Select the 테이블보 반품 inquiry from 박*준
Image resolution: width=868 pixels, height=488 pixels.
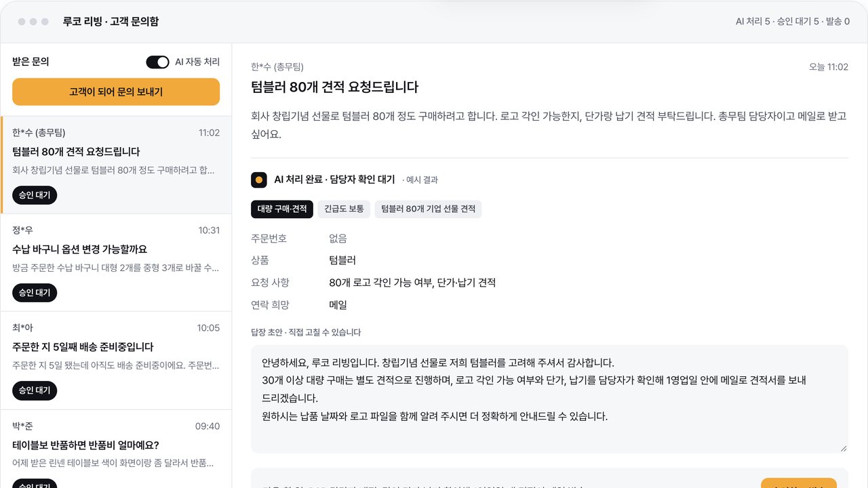(117, 449)
